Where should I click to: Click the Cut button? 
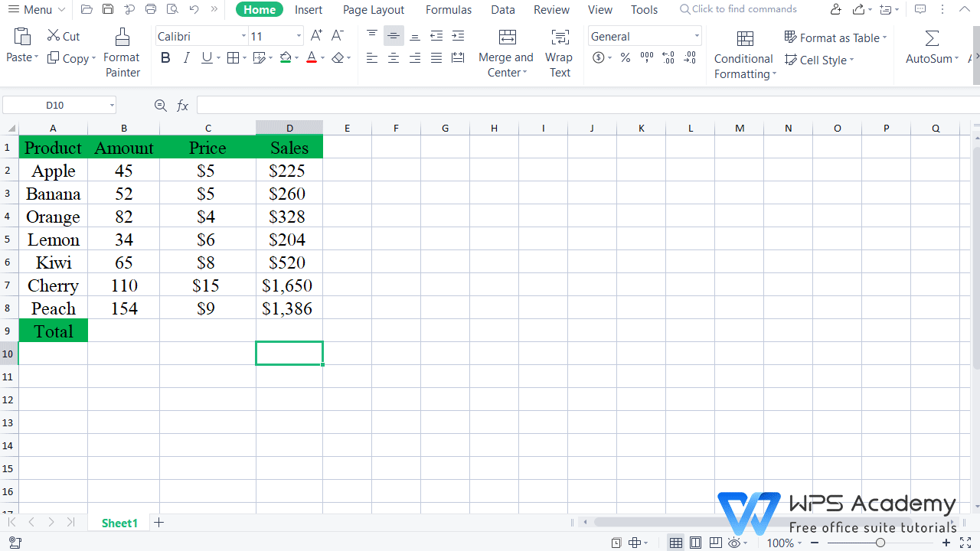63,35
